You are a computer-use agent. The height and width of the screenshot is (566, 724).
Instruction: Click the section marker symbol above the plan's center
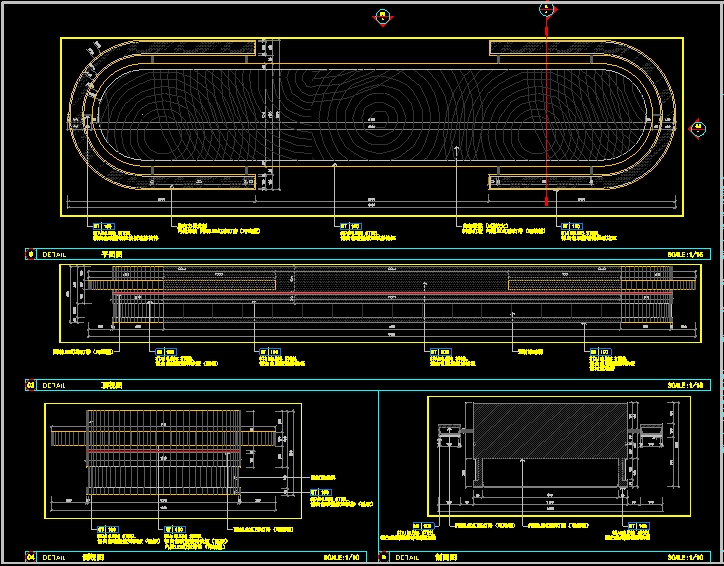(x=381, y=16)
